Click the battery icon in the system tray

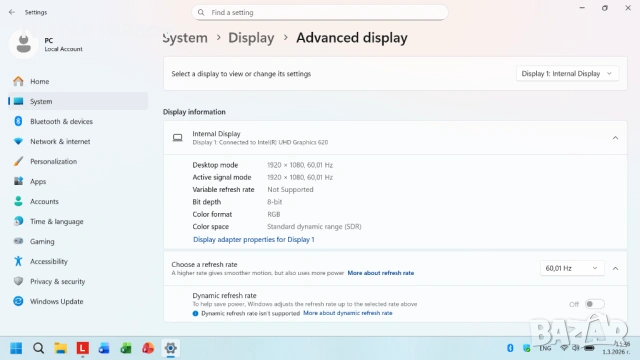[x=589, y=348]
